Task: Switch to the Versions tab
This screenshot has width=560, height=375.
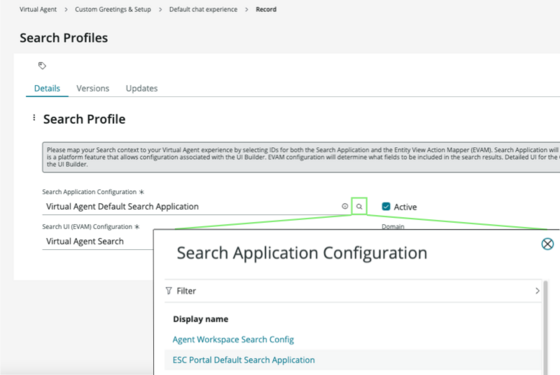Action: pos(92,88)
